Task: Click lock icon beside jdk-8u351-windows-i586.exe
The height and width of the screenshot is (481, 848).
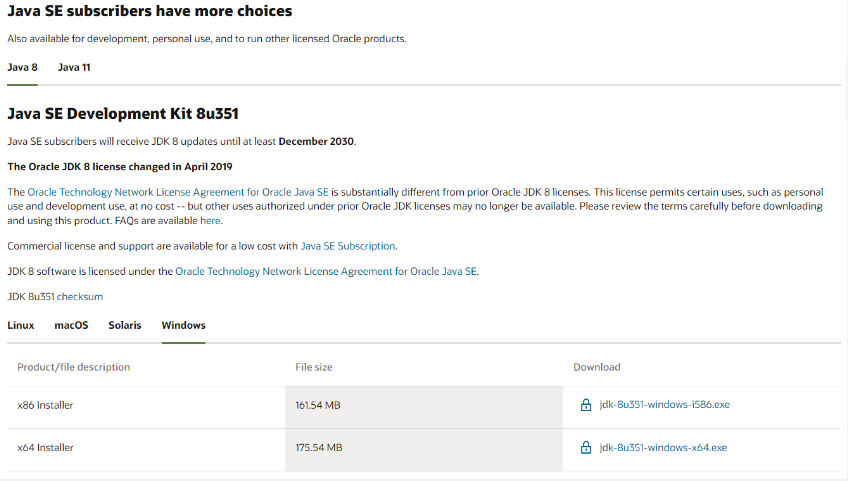Action: [586, 405]
